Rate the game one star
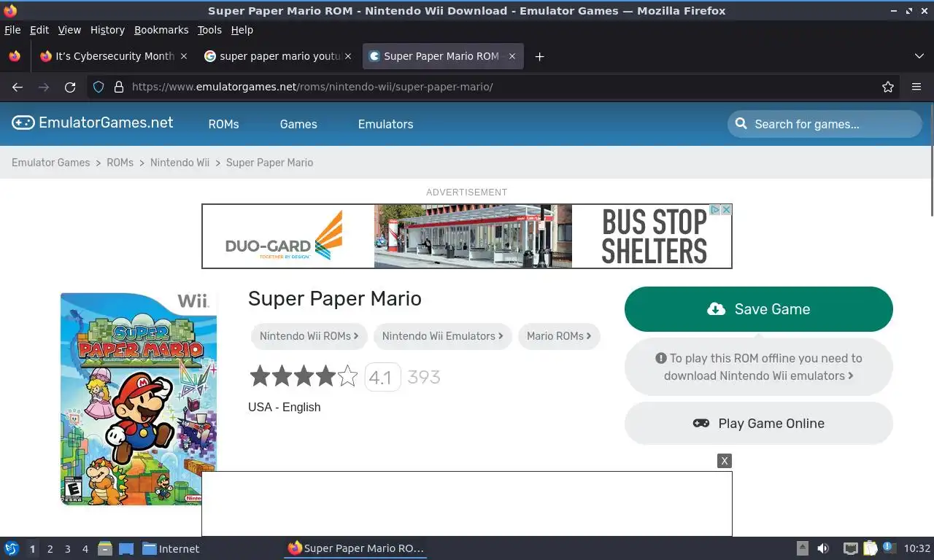This screenshot has height=560, width=934. pyautogui.click(x=260, y=376)
